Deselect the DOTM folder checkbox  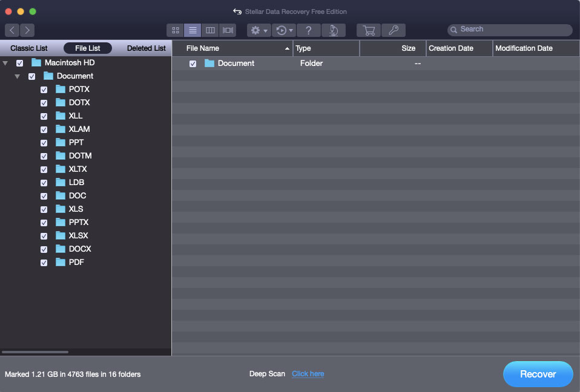click(x=44, y=156)
